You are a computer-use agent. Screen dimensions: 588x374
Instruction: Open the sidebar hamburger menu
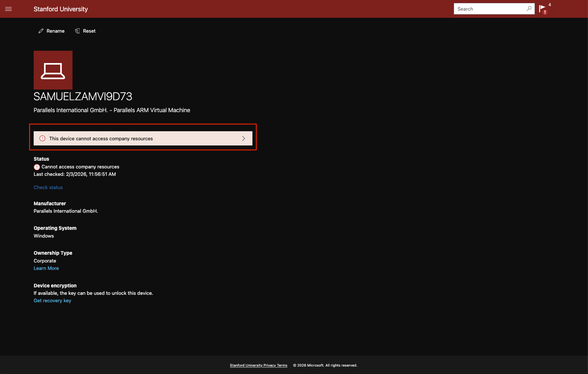tap(8, 9)
